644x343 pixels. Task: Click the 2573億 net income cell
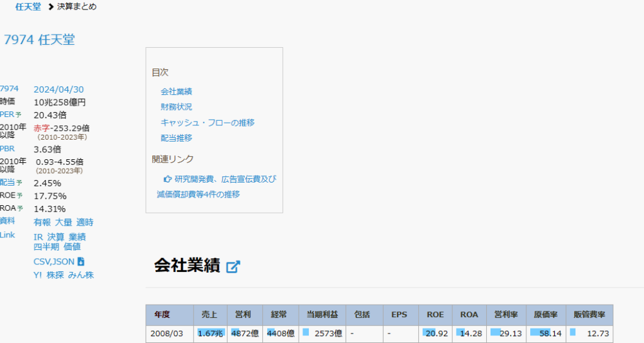tap(323, 334)
